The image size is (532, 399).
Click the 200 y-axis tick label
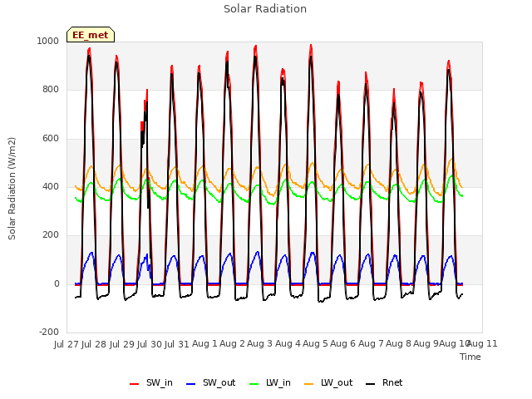pyautogui.click(x=51, y=234)
